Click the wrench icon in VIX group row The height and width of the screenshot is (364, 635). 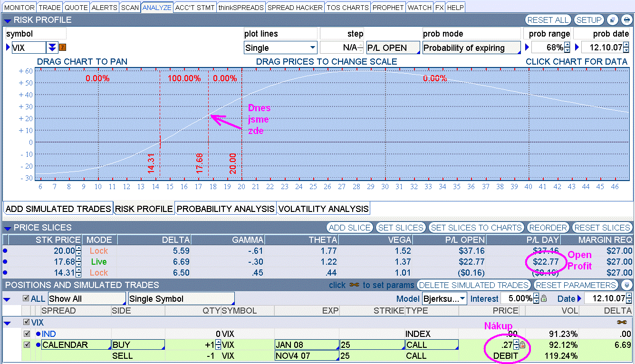pos(621,322)
